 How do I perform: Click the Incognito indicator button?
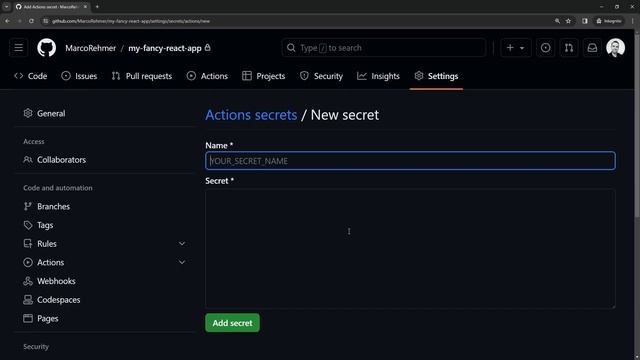tap(609, 21)
